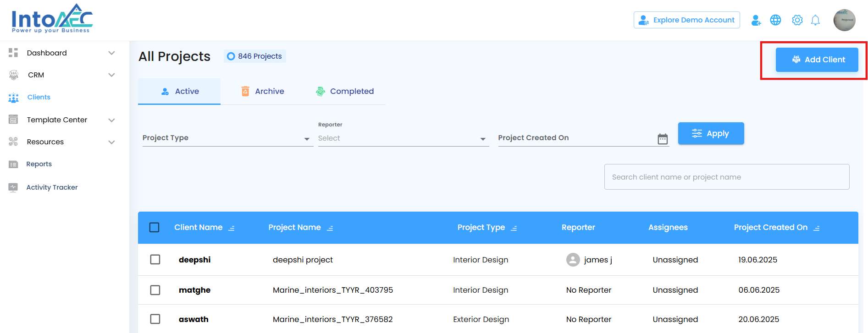This screenshot has height=333, width=868.
Task: Select the deepshi row checkbox
Action: tap(155, 260)
